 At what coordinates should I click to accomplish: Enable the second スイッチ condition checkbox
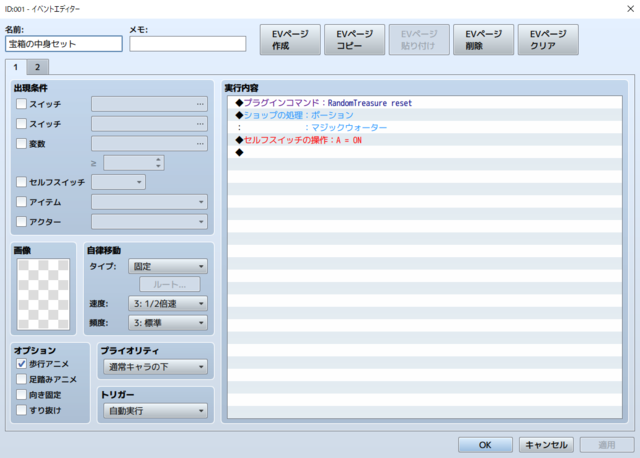pyautogui.click(x=21, y=123)
